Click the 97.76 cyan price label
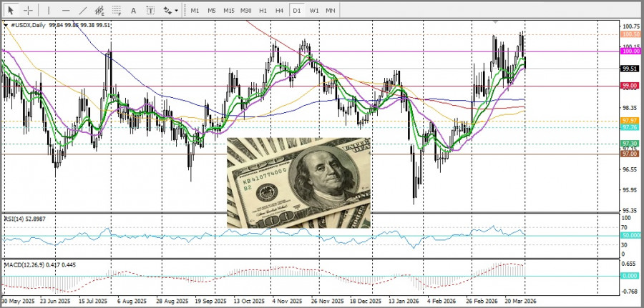Screen dimensions: 644x308 (x=631, y=127)
